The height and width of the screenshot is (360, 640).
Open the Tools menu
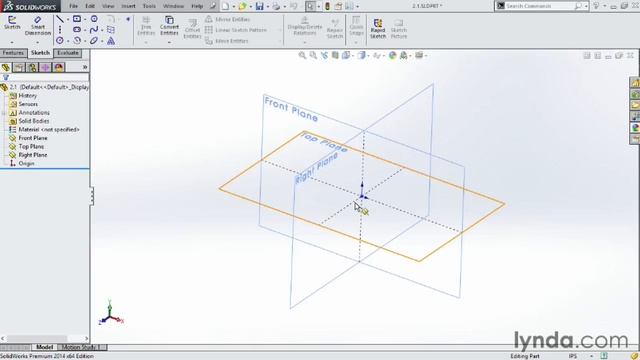149,6
